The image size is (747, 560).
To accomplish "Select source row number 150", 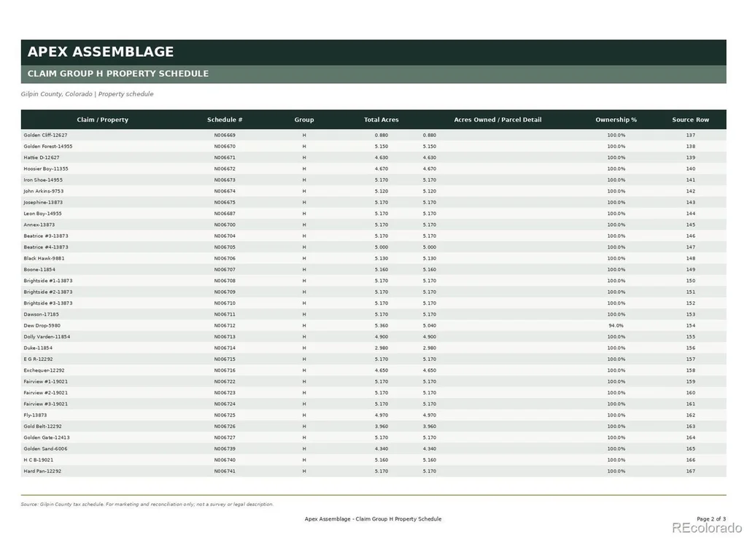I will (x=690, y=281).
